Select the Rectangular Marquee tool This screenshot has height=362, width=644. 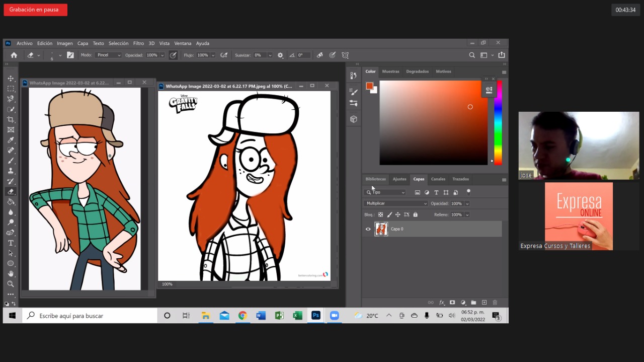pyautogui.click(x=11, y=89)
